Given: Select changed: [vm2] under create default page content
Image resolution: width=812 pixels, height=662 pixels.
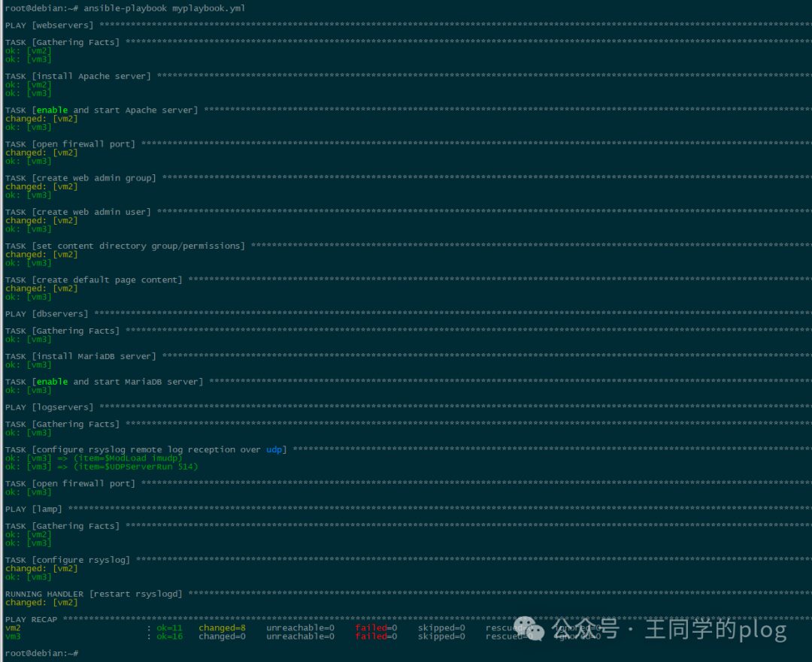Looking at the screenshot, I should click(41, 289).
